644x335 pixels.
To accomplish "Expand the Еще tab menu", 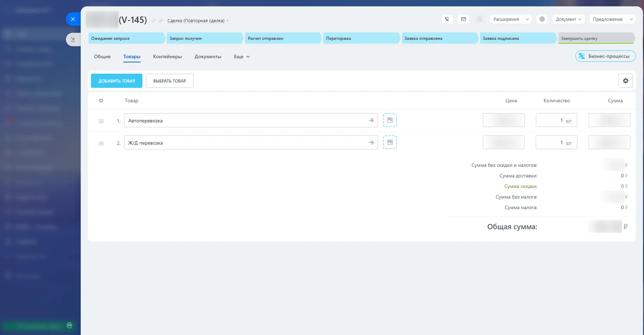I will click(x=242, y=56).
